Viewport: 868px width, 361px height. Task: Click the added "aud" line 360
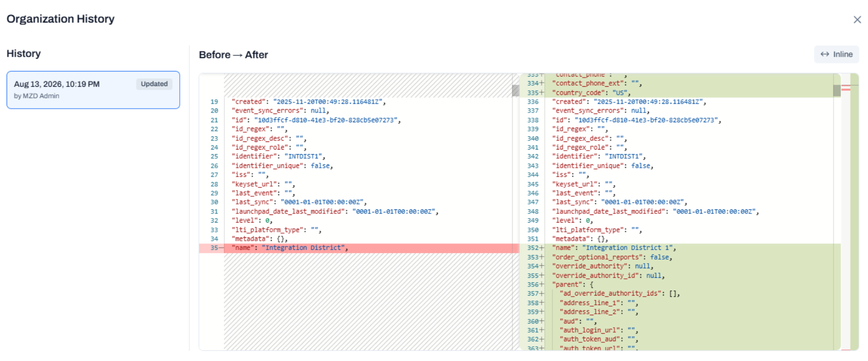pyautogui.click(x=578, y=321)
